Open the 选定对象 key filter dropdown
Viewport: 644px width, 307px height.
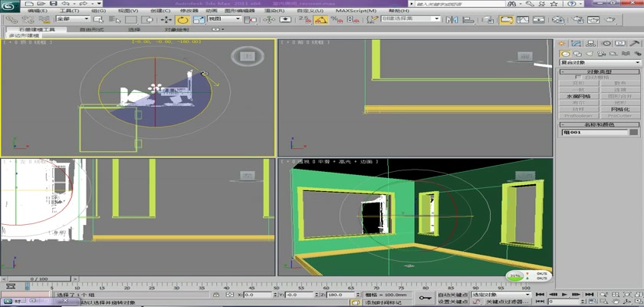click(501, 295)
